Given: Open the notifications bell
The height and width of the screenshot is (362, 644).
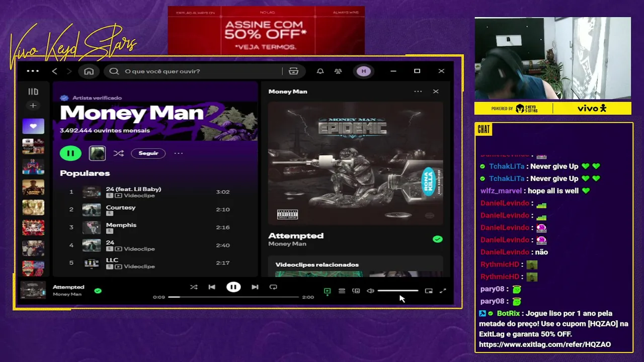Looking at the screenshot, I should pos(320,71).
